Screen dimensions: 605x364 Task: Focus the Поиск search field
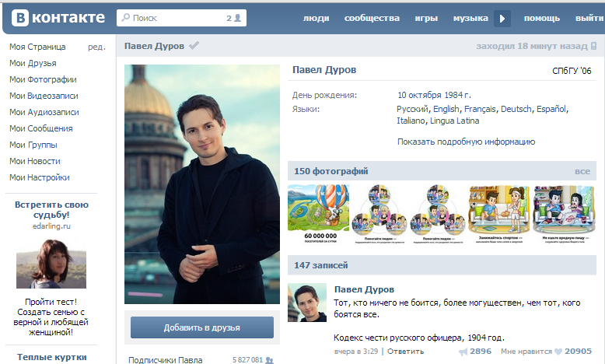point(181,18)
